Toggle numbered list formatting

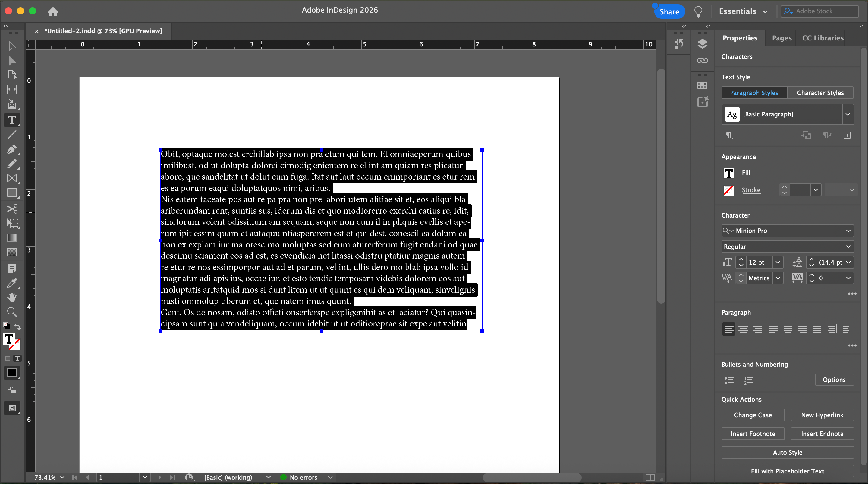[x=748, y=381]
